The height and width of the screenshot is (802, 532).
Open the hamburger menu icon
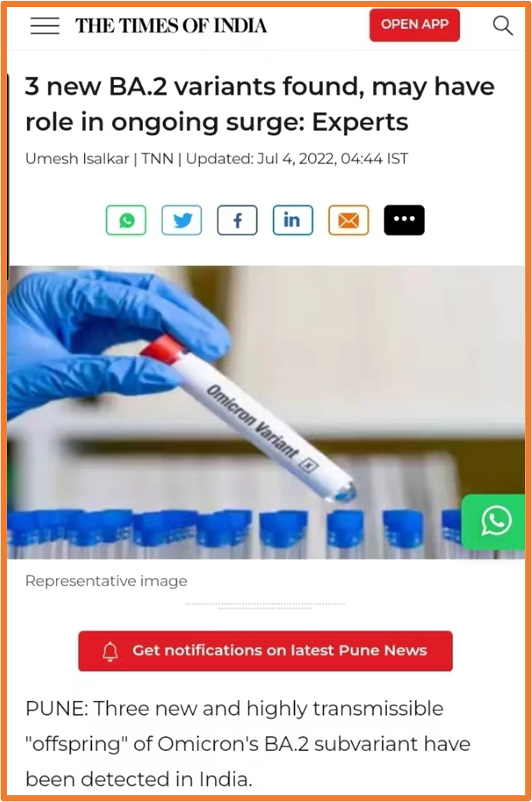click(45, 25)
